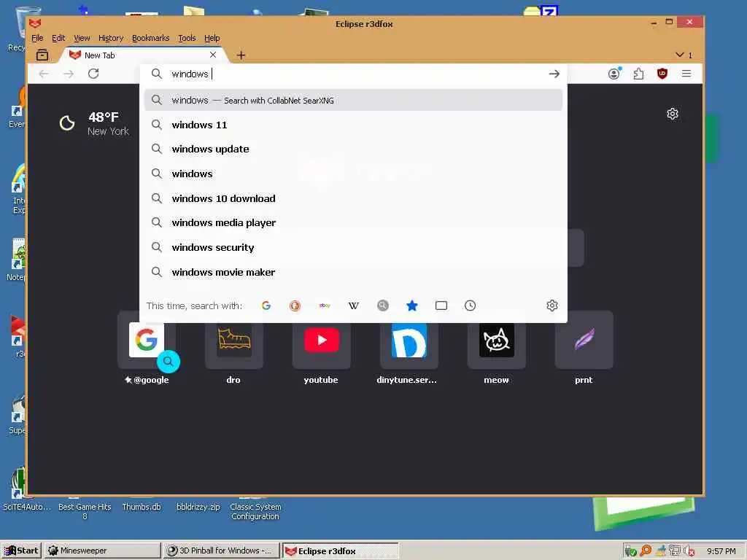Click Eclipse r3dfox taskbar button
Viewport: 747px width, 560px height.
(x=340, y=551)
